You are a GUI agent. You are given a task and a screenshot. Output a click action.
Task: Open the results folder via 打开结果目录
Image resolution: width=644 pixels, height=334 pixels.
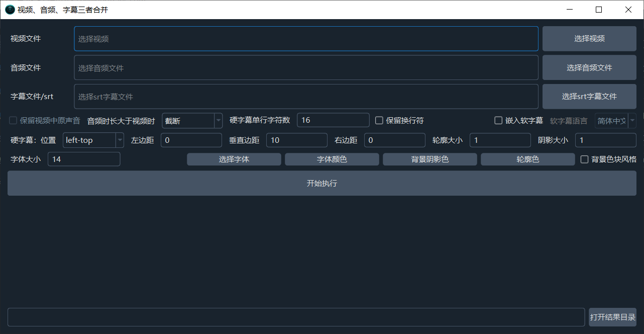pyautogui.click(x=612, y=317)
